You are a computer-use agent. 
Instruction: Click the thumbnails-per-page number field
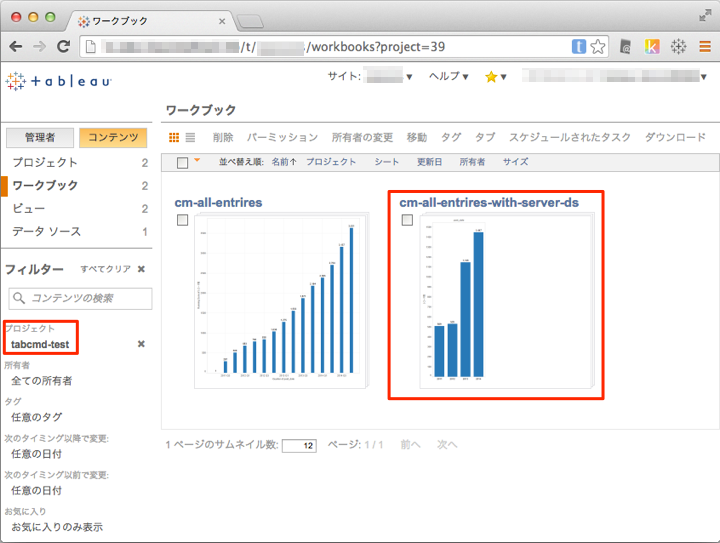pos(299,445)
